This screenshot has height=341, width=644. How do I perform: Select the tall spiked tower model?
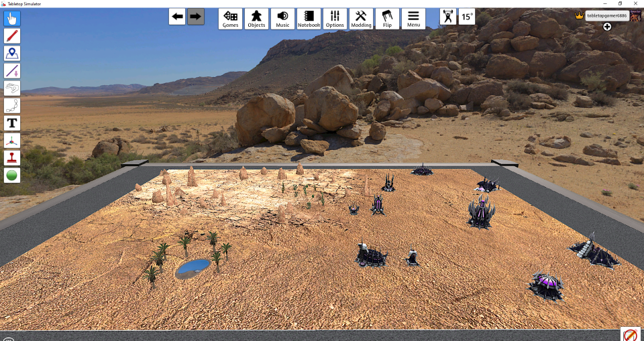480,211
